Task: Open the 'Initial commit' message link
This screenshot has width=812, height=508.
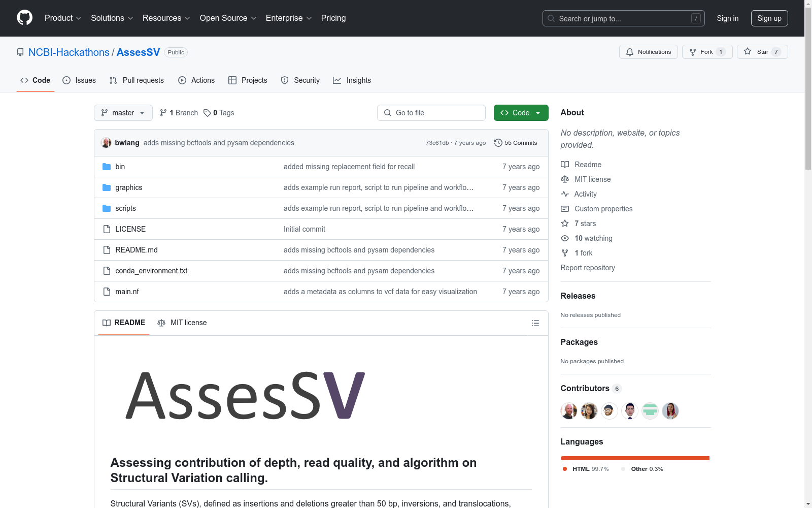Action: coord(304,229)
